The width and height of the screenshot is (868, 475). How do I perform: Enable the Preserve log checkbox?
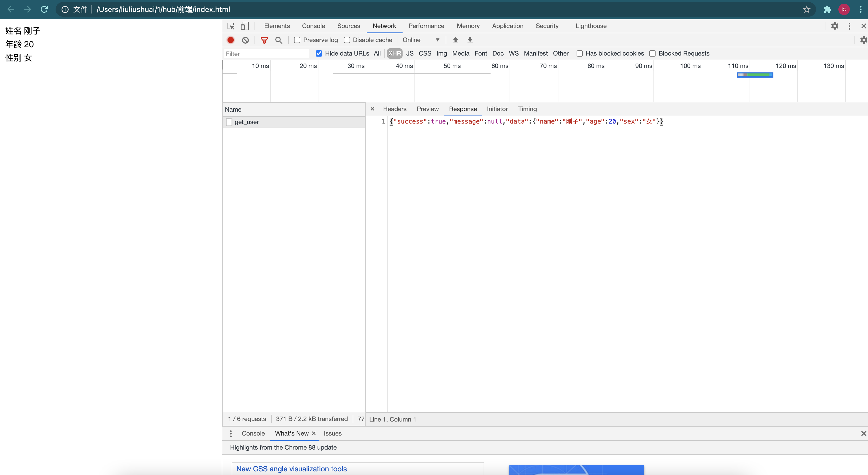297,40
